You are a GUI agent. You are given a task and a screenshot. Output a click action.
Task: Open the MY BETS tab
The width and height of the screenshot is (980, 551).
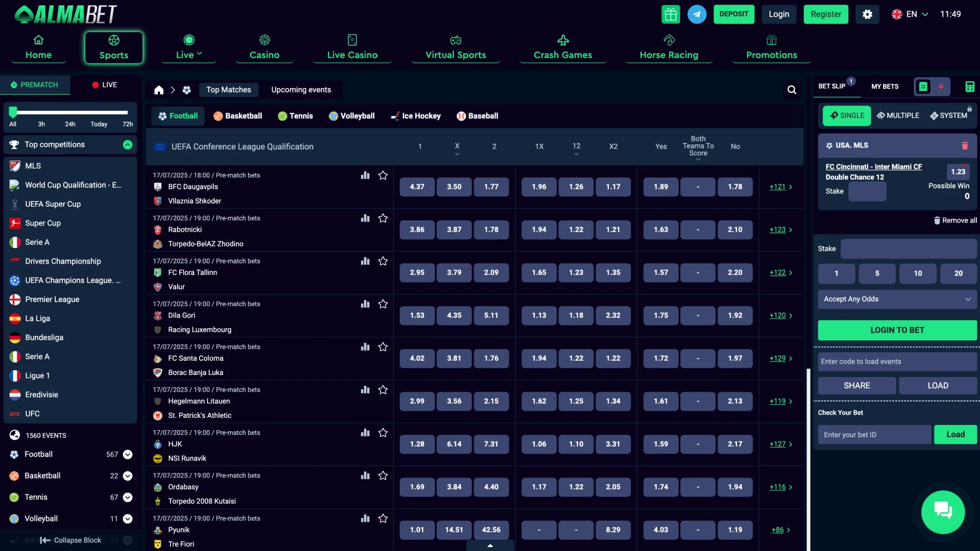point(885,87)
